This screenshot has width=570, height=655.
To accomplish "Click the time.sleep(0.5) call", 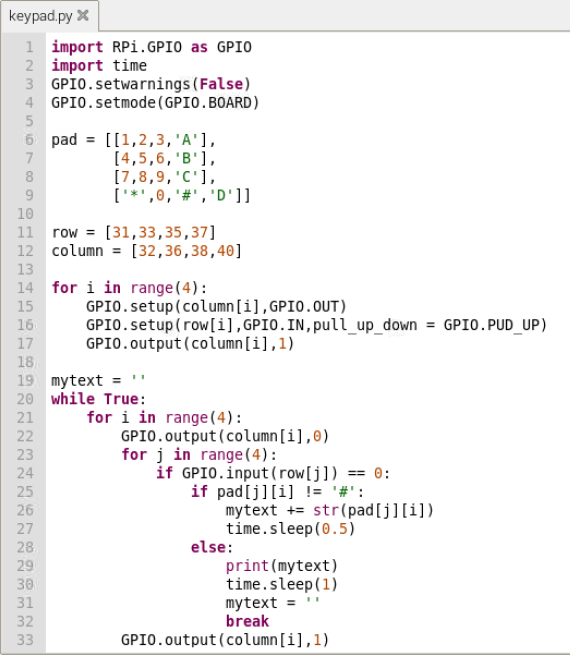I will click(x=290, y=529).
